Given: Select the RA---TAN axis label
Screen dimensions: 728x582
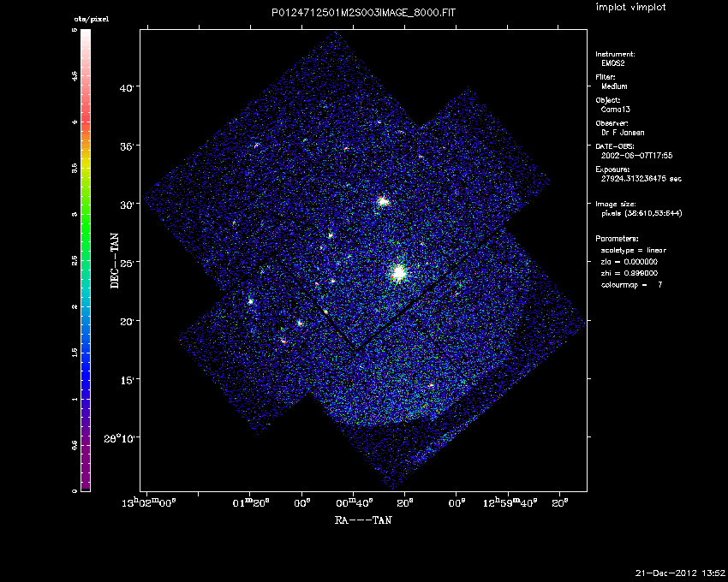Looking at the screenshot, I should 363,520.
